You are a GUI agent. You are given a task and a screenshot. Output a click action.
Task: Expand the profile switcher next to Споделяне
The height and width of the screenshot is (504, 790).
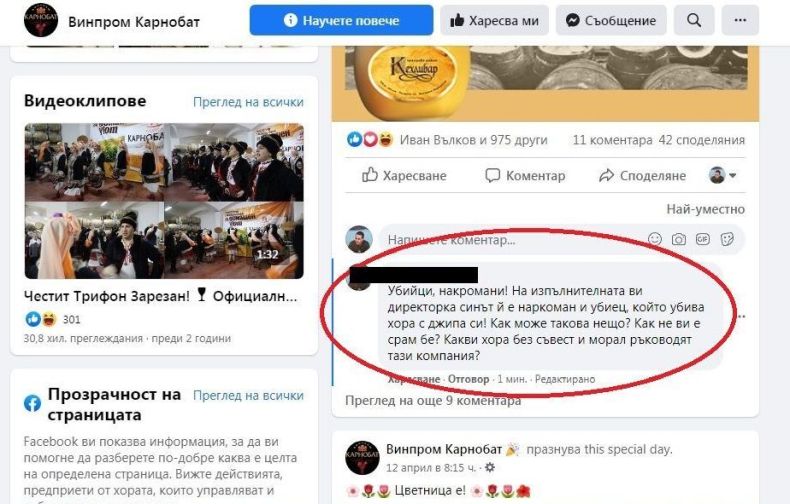click(x=722, y=175)
